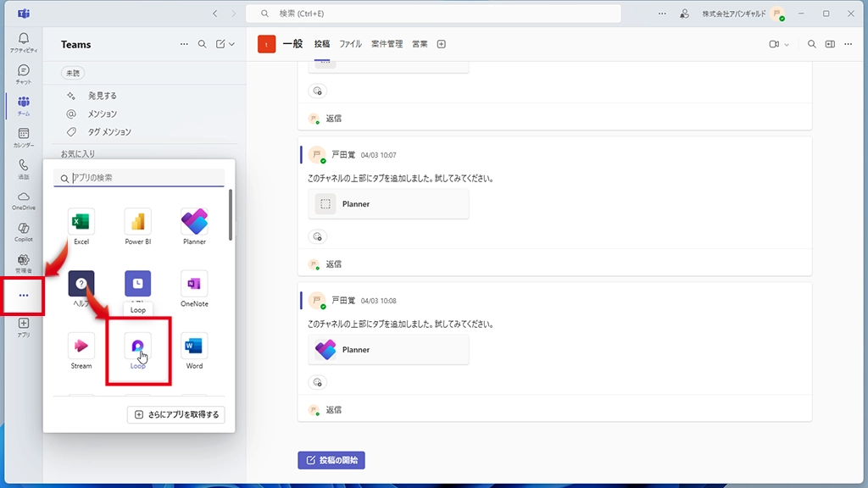This screenshot has width=868, height=488.
Task: Expand the meet now dropdown chevron
Action: (786, 44)
